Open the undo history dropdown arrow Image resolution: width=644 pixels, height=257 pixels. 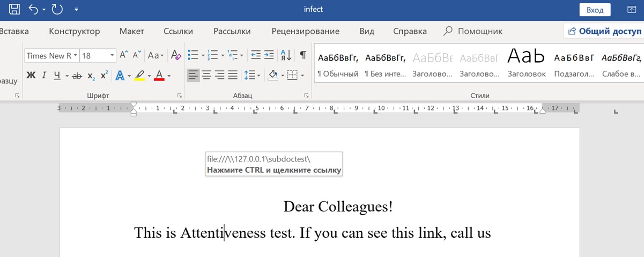pos(44,10)
